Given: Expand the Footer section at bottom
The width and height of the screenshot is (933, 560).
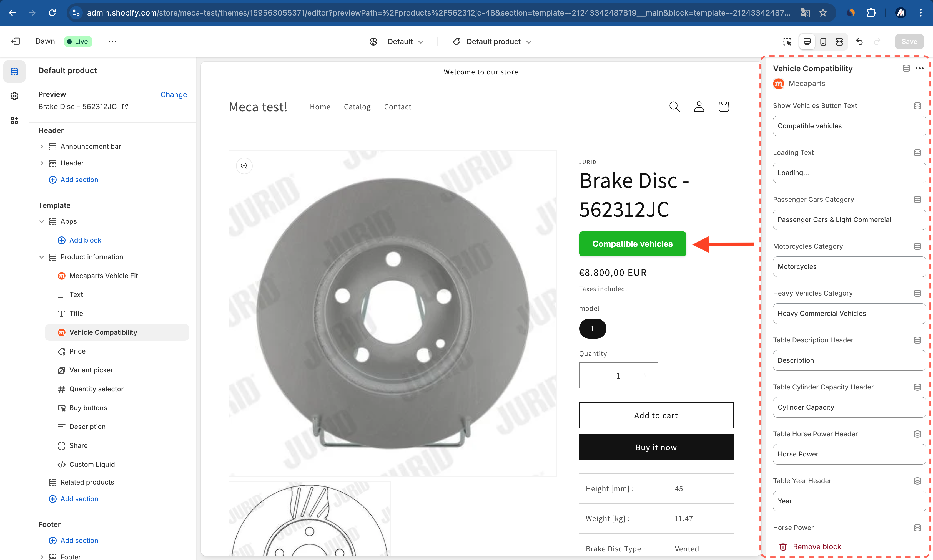Looking at the screenshot, I should (42, 557).
